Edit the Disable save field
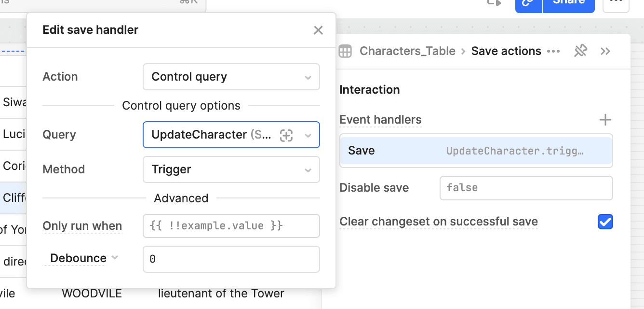Image resolution: width=644 pixels, height=309 pixels. click(525, 188)
